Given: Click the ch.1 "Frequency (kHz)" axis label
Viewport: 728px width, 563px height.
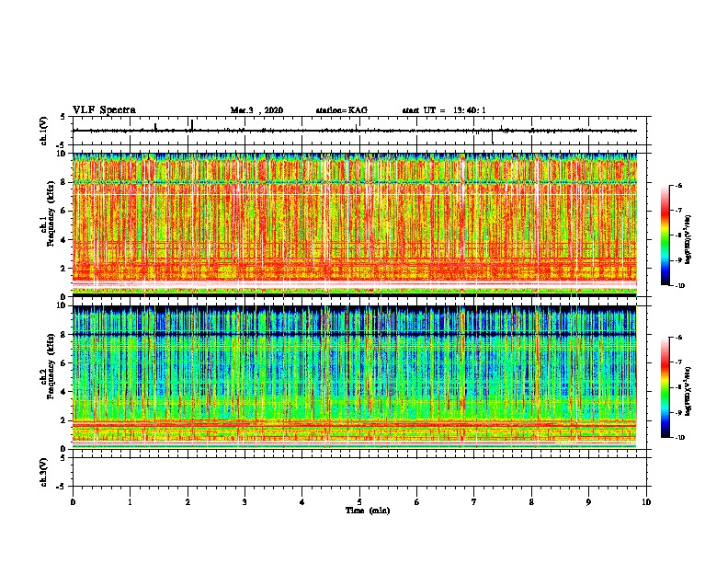Looking at the screenshot, I should click(51, 214).
